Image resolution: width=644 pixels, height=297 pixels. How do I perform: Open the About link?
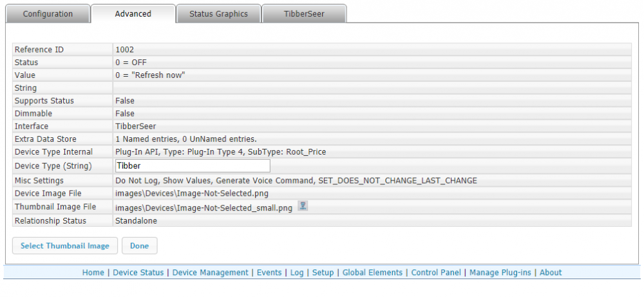[551, 273]
